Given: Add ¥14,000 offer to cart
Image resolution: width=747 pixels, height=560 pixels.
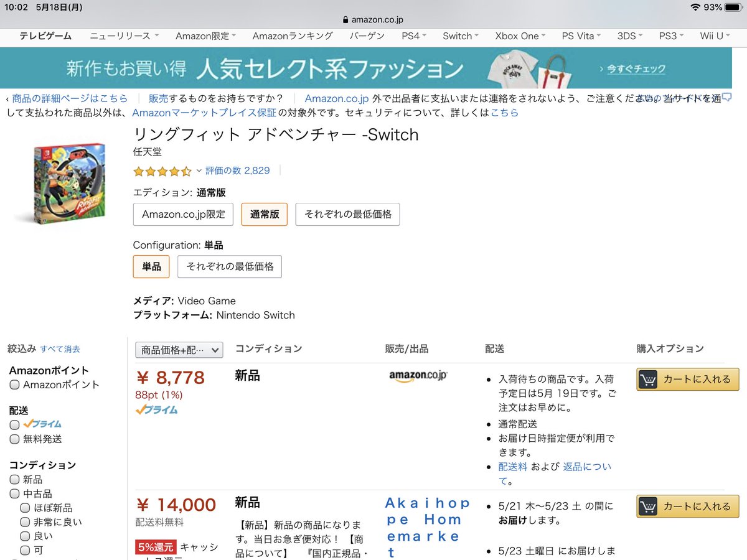Looking at the screenshot, I should pos(688,506).
